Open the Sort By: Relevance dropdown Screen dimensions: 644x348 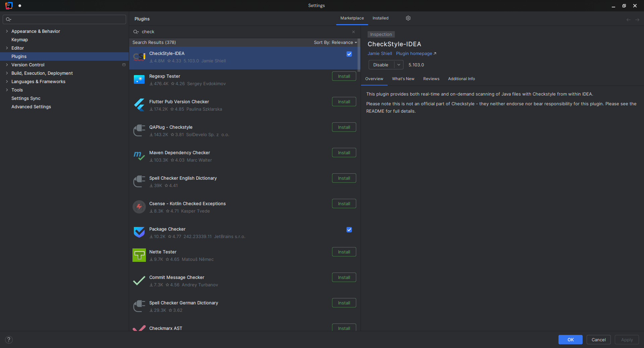(x=335, y=42)
